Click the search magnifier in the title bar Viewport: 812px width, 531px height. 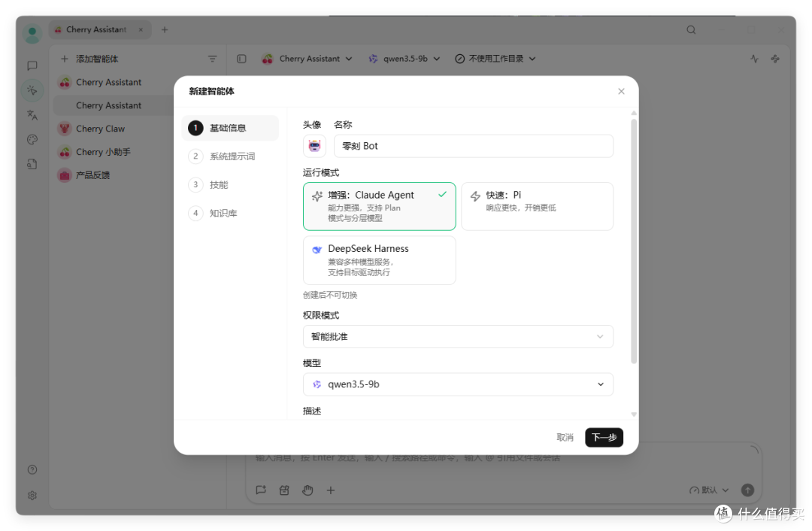(691, 29)
